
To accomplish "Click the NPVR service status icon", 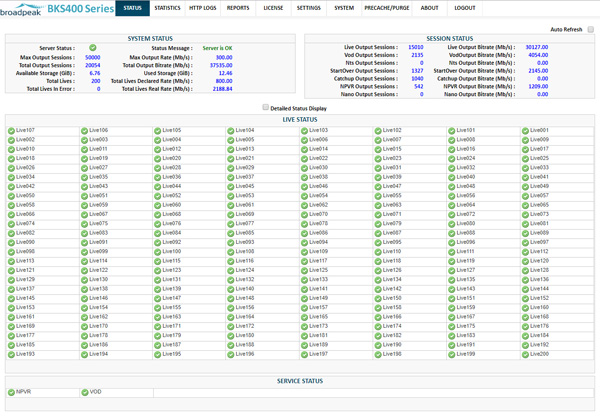I will pyautogui.click(x=11, y=392).
